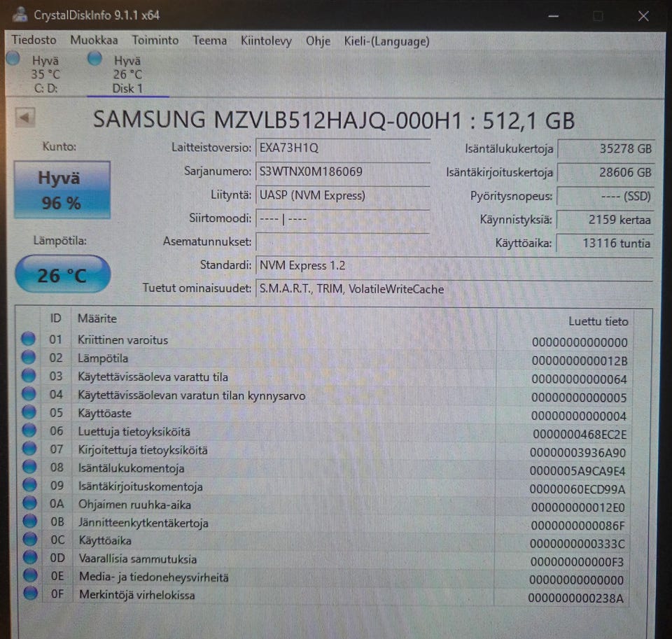Screen dimensions: 672x639
Task: Click the 26 °C temperature button
Action: click(x=63, y=274)
